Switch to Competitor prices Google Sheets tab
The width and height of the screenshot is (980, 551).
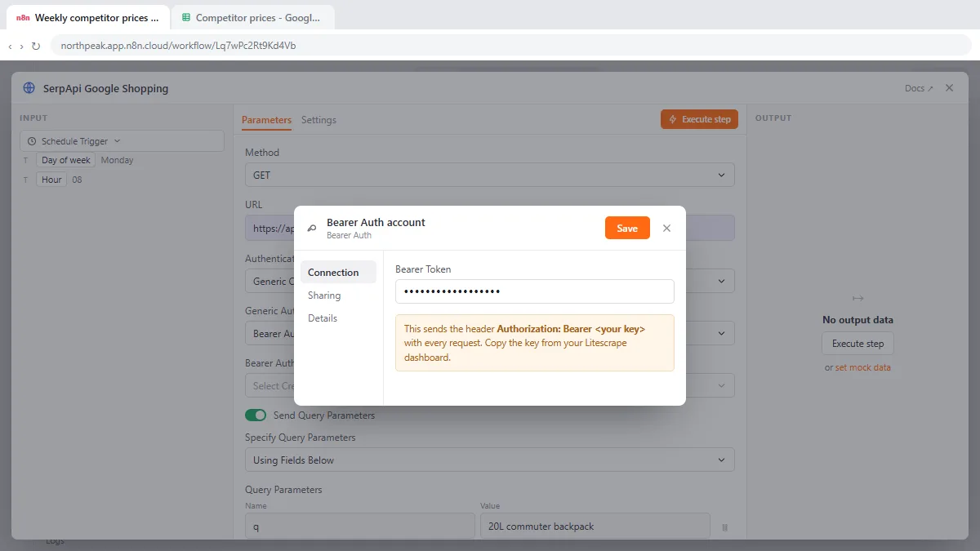(x=252, y=18)
